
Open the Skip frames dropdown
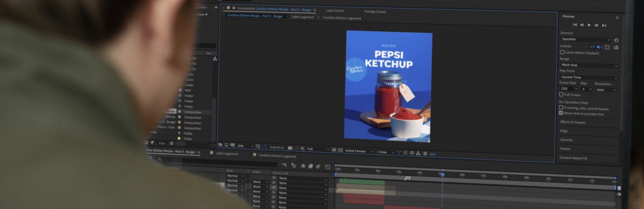pyautogui.click(x=587, y=89)
